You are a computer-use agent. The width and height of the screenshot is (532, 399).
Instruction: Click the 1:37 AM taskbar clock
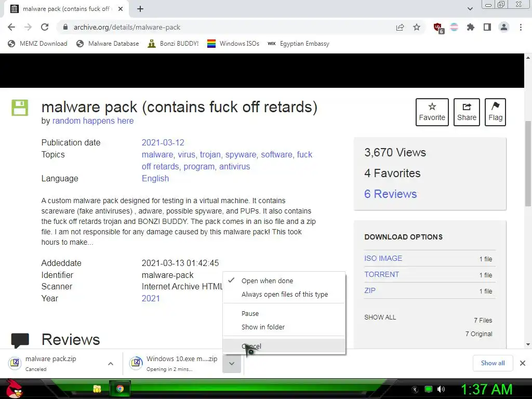(x=486, y=389)
